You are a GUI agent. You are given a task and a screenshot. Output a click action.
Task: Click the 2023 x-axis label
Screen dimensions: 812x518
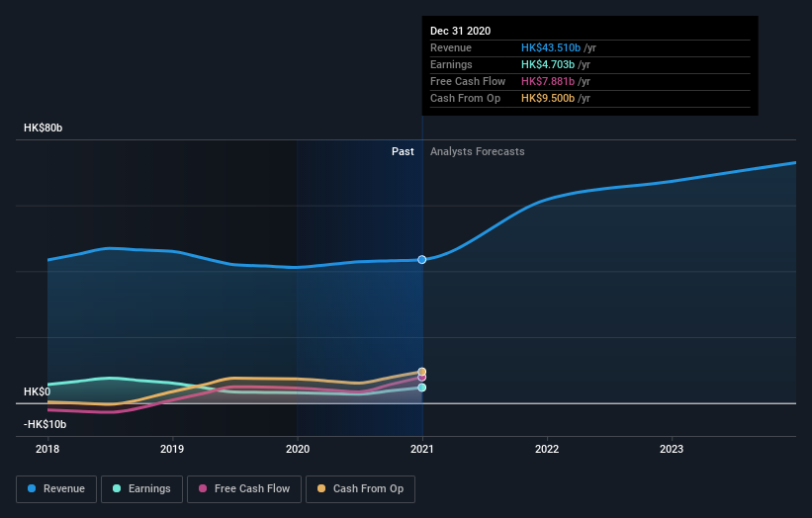(672, 449)
